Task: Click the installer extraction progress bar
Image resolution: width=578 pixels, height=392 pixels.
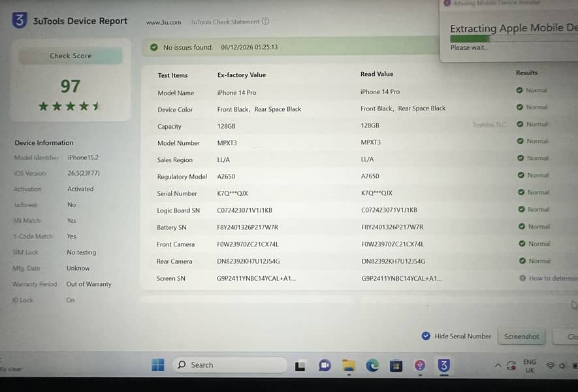Action: 514,39
